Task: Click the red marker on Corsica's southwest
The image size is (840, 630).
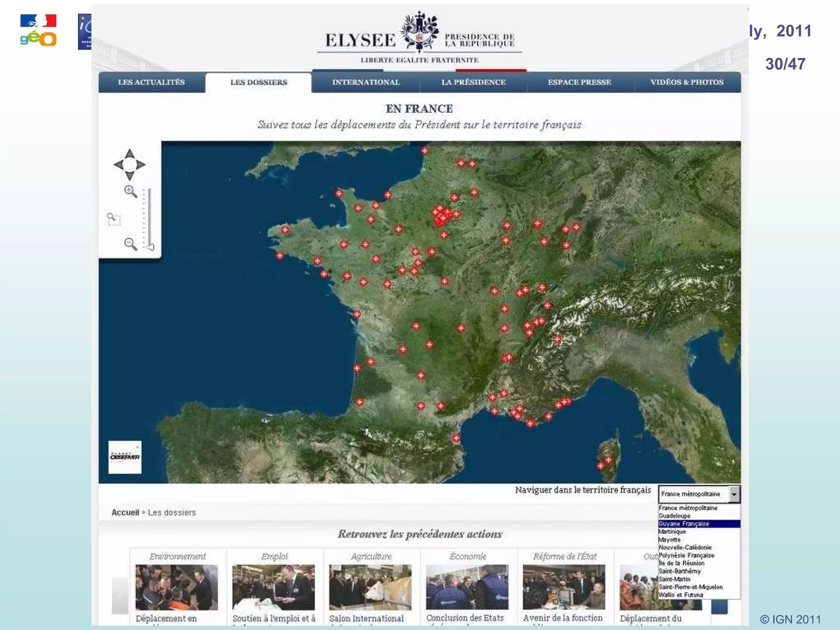Action: click(x=600, y=466)
